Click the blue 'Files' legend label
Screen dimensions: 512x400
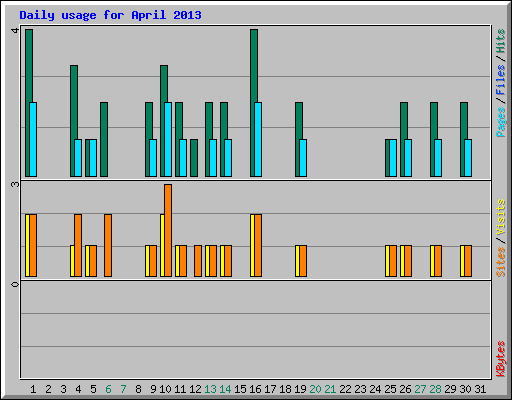tap(501, 80)
